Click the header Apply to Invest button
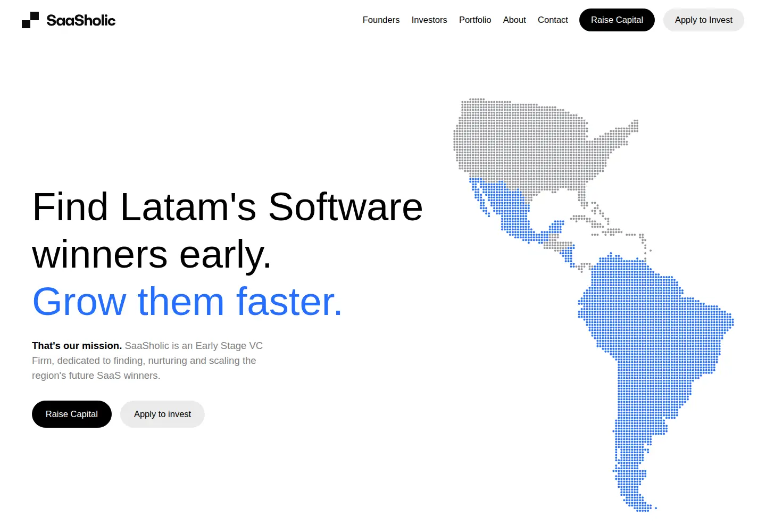The width and height of the screenshot is (766, 532). (704, 20)
